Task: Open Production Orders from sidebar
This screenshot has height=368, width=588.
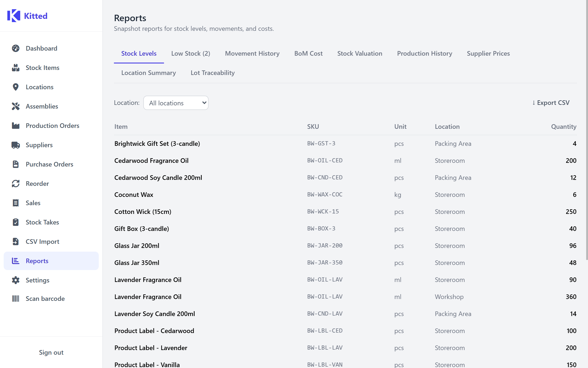Action: coord(51,126)
